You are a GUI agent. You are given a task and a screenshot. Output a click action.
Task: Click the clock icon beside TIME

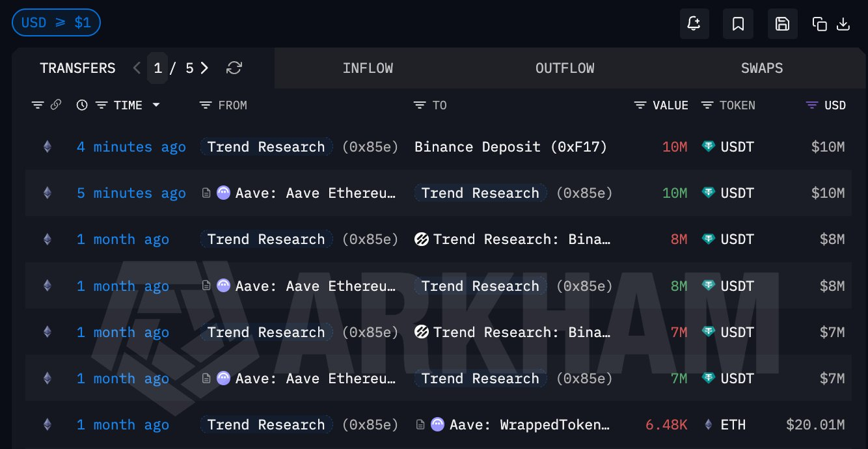point(82,105)
